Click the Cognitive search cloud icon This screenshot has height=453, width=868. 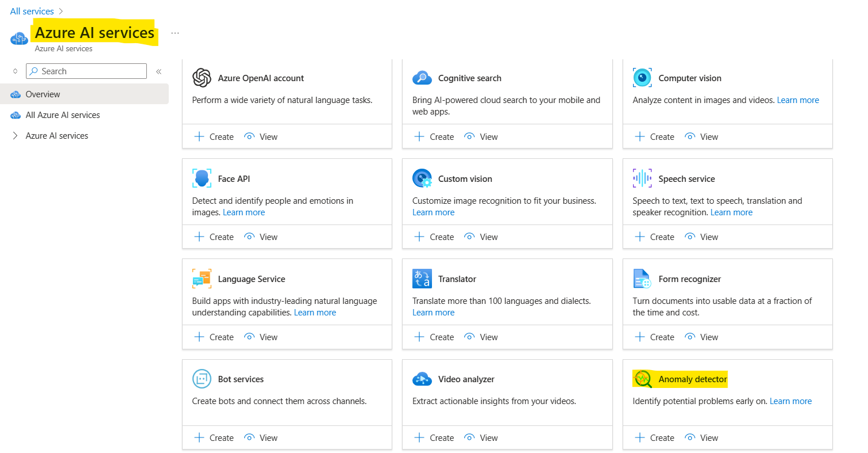422,78
